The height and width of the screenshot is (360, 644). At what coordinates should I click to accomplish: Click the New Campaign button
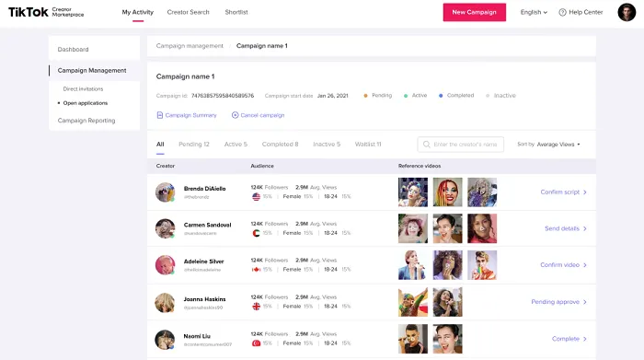pyautogui.click(x=475, y=12)
